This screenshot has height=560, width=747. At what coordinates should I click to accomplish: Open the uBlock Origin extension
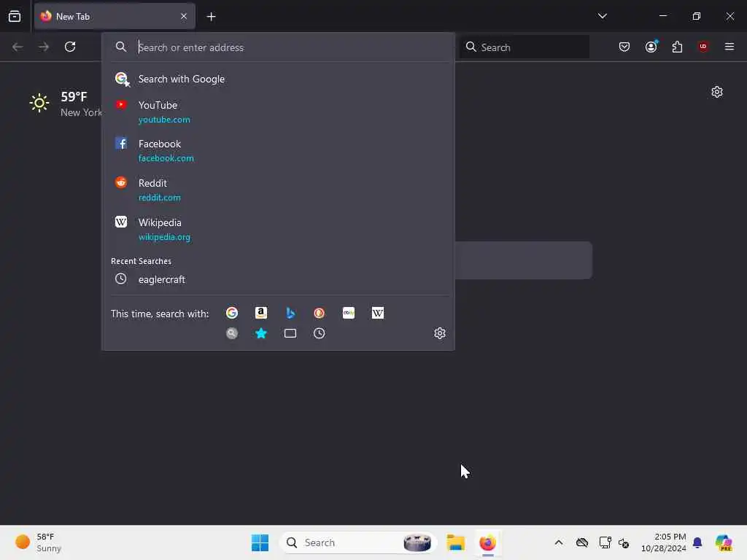703,47
